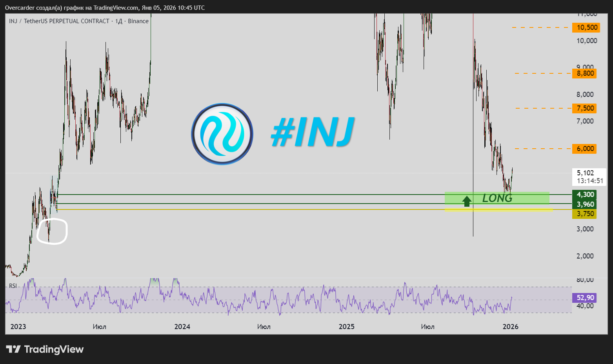The height and width of the screenshot is (364, 613).
Task: Click the header text with Overcarder and date
Action: [x=105, y=8]
